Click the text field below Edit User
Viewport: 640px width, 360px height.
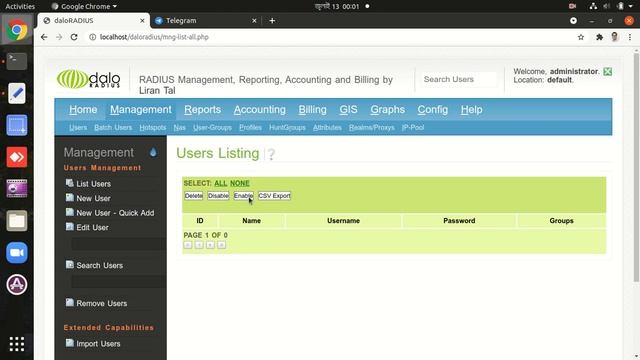pyautogui.click(x=119, y=244)
